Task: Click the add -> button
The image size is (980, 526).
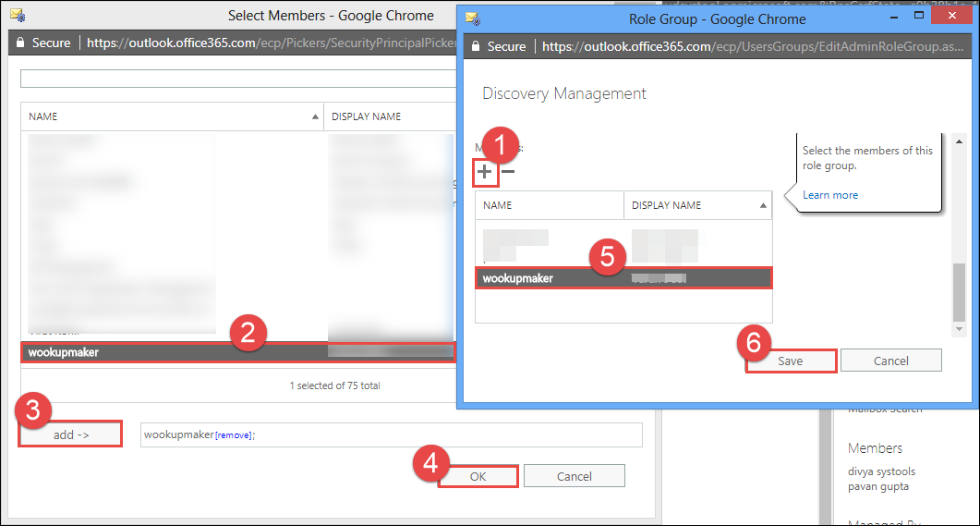Action: coord(70,434)
